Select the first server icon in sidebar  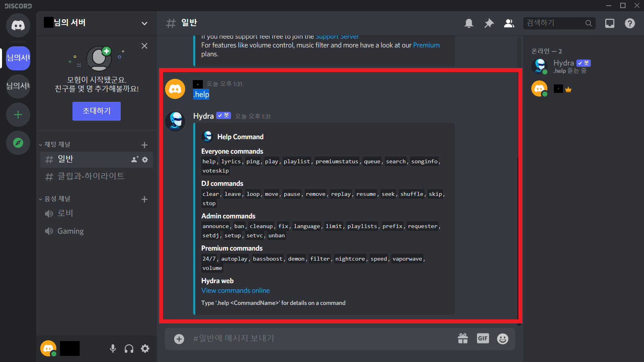click(18, 58)
